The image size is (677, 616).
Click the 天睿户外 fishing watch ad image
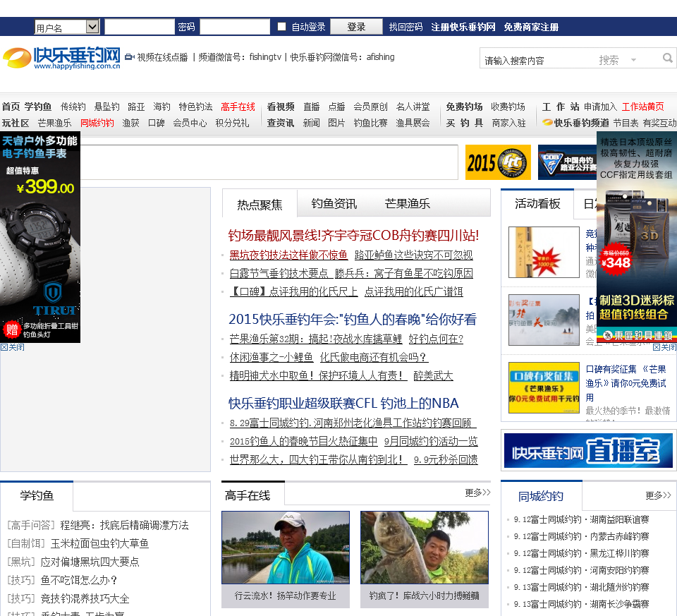40,237
